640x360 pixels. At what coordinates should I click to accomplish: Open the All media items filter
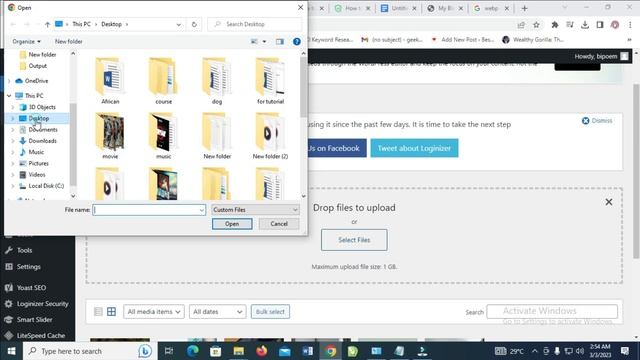pos(154,312)
